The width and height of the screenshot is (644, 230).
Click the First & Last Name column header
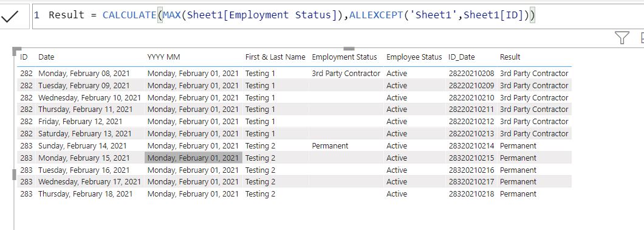[x=275, y=57]
